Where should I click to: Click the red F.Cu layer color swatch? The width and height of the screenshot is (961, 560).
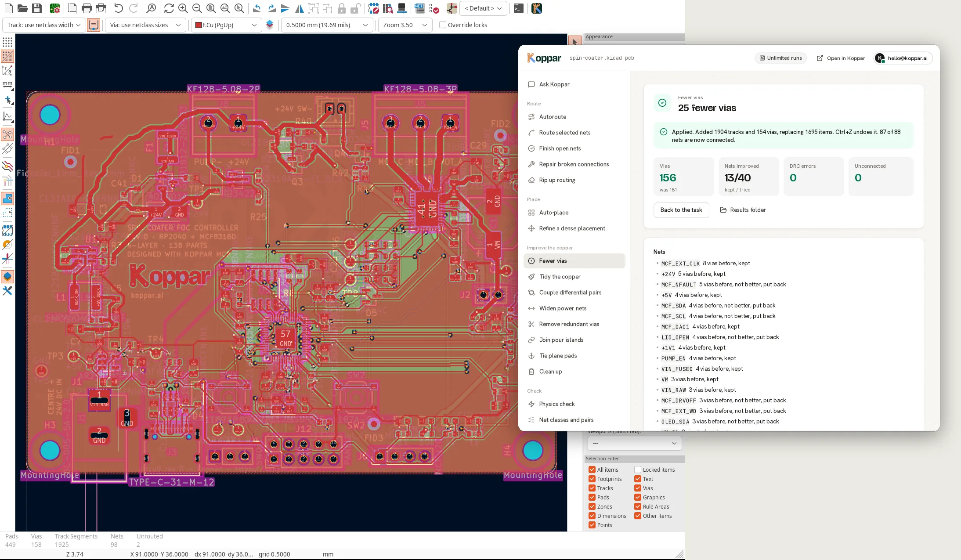[199, 25]
